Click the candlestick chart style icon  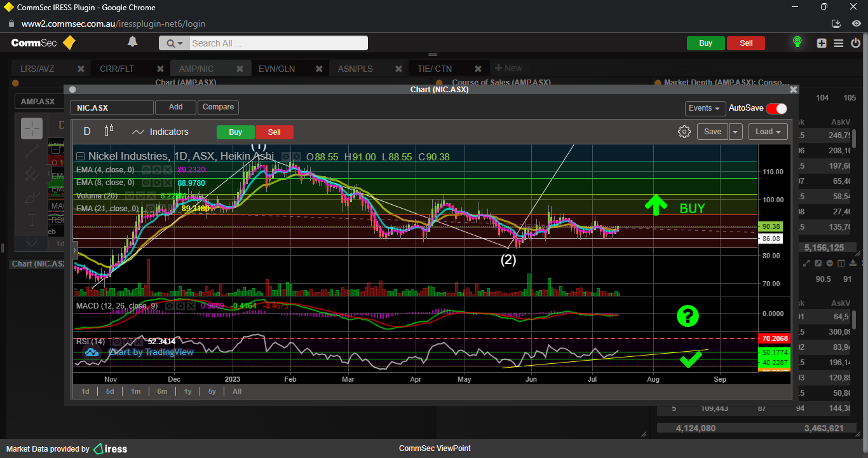pyautogui.click(x=109, y=131)
